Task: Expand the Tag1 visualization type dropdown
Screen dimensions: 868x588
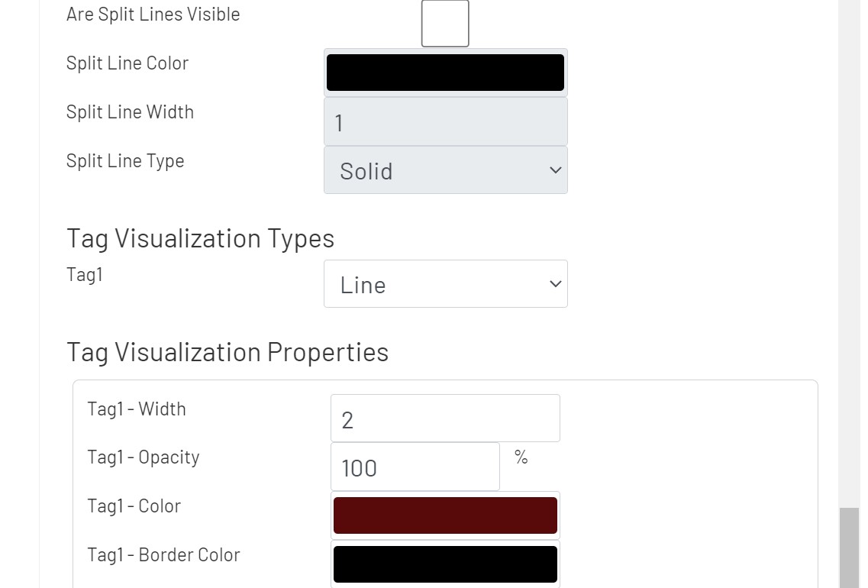Action: [x=445, y=283]
